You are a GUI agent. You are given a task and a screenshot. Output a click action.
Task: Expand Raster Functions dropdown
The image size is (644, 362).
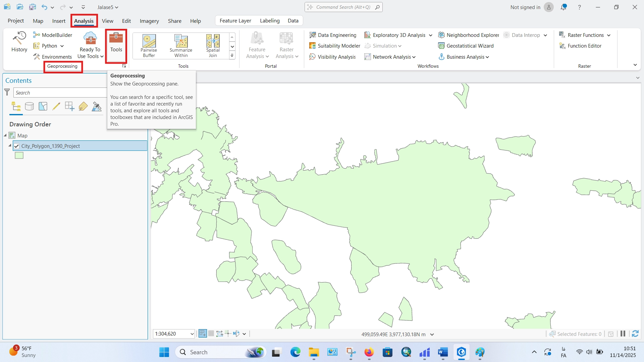[x=609, y=35]
